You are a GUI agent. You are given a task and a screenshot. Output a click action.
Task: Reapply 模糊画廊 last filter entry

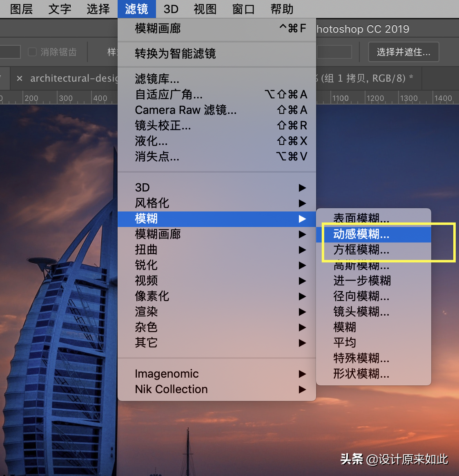[x=217, y=29]
